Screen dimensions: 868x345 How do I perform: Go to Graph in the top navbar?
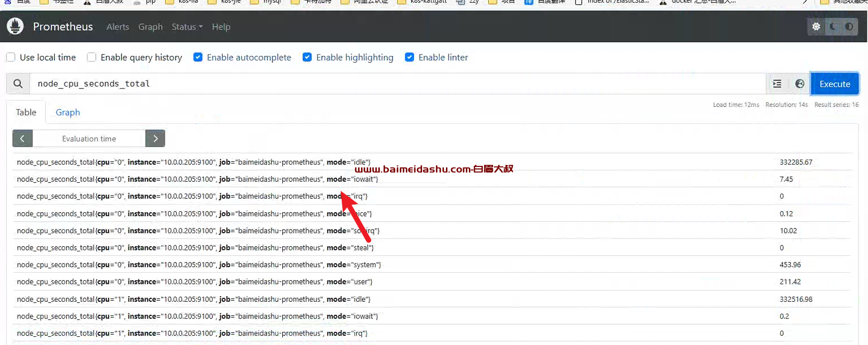(x=151, y=26)
